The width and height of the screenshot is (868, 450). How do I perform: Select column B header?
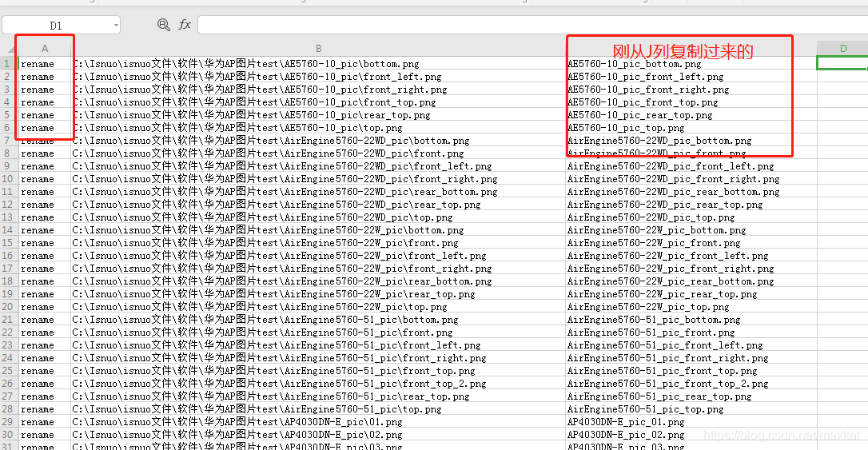pos(318,49)
